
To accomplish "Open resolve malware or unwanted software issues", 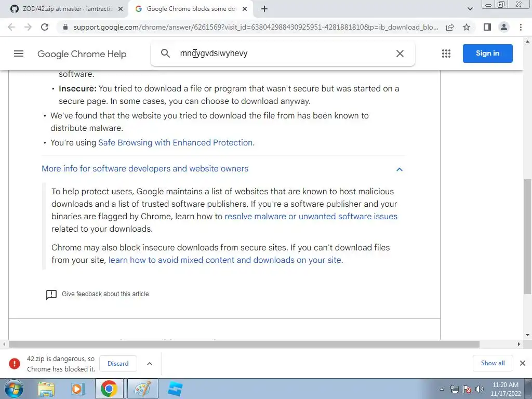I will pos(311,217).
